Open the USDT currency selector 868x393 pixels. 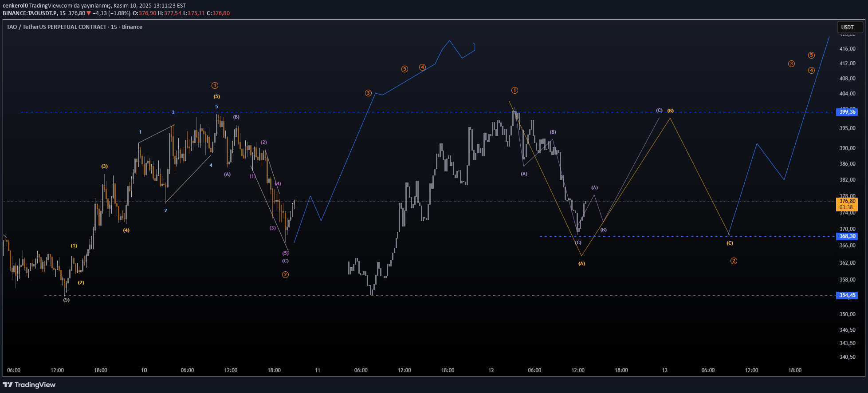(848, 27)
